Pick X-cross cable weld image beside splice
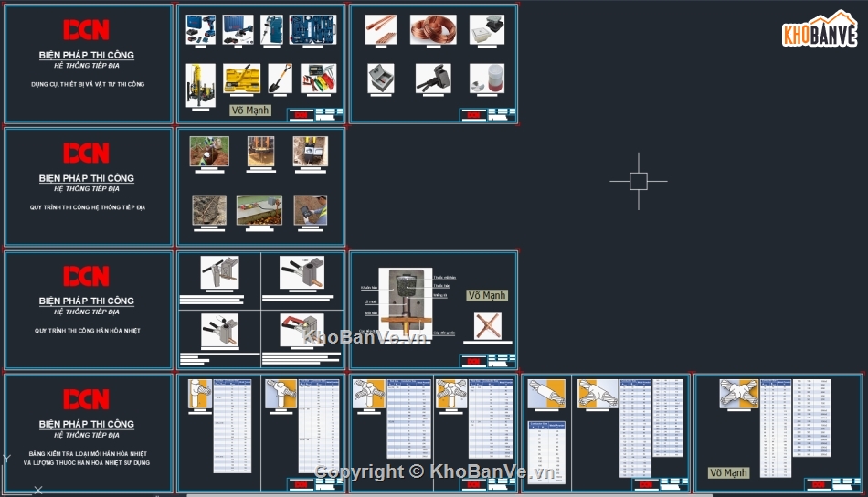 click(598, 394)
